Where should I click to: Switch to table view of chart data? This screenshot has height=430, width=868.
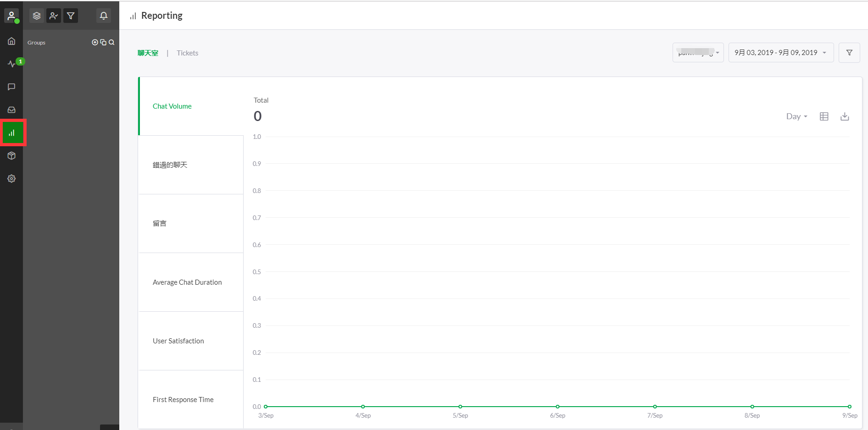(824, 116)
